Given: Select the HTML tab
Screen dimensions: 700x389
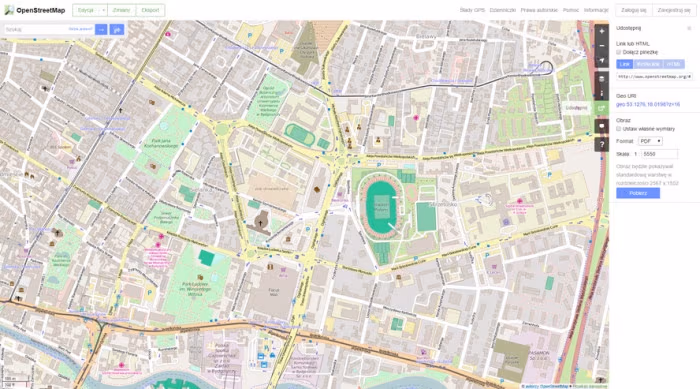Looking at the screenshot, I should pos(674,64).
